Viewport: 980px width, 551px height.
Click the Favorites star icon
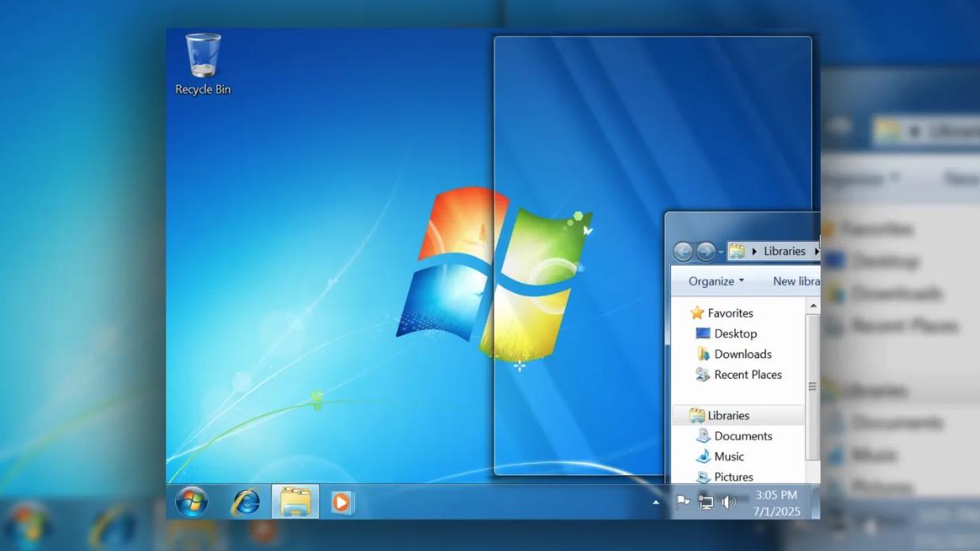click(x=697, y=313)
